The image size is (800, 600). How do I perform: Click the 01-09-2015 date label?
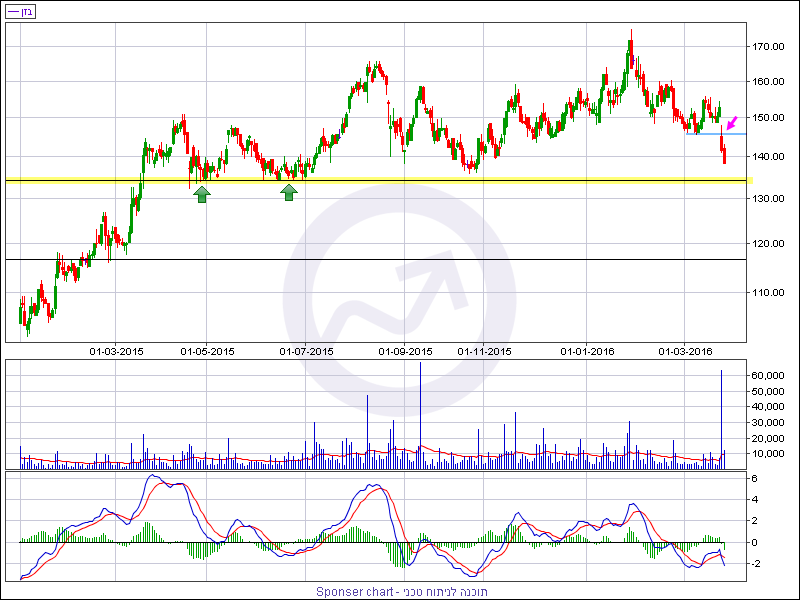coord(405,352)
